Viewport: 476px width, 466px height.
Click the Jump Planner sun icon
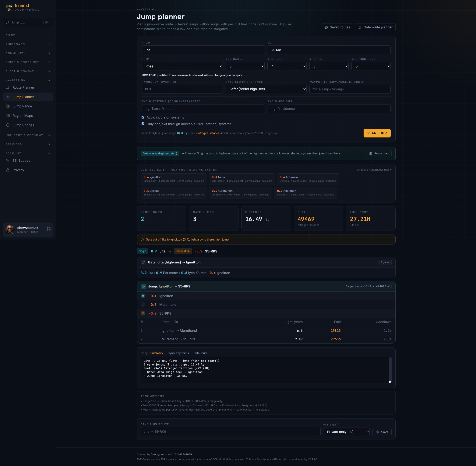[x=8, y=97]
